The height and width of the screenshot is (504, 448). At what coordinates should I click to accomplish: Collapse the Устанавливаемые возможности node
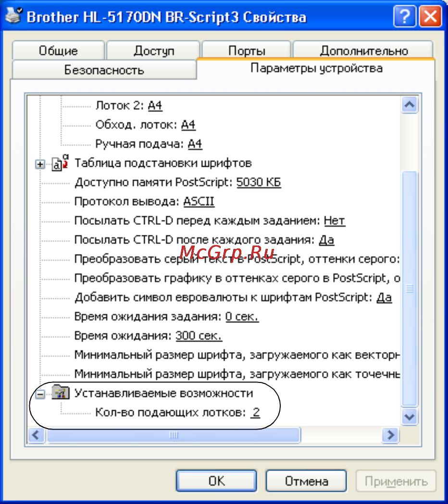pyautogui.click(x=40, y=394)
